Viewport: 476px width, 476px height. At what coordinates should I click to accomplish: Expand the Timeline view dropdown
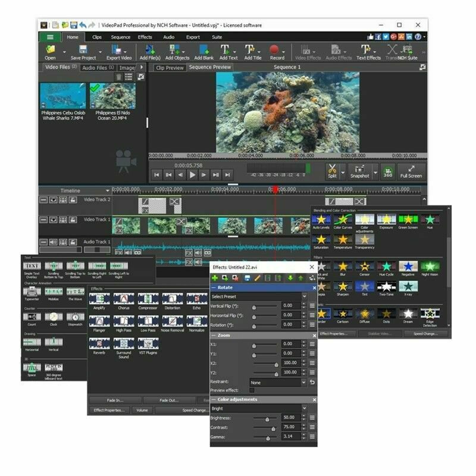(x=107, y=190)
